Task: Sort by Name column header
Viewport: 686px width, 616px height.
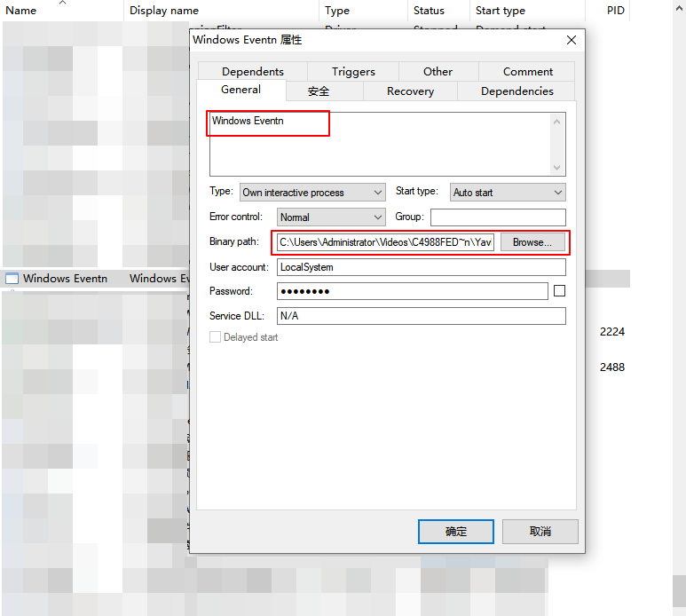Action: point(62,11)
